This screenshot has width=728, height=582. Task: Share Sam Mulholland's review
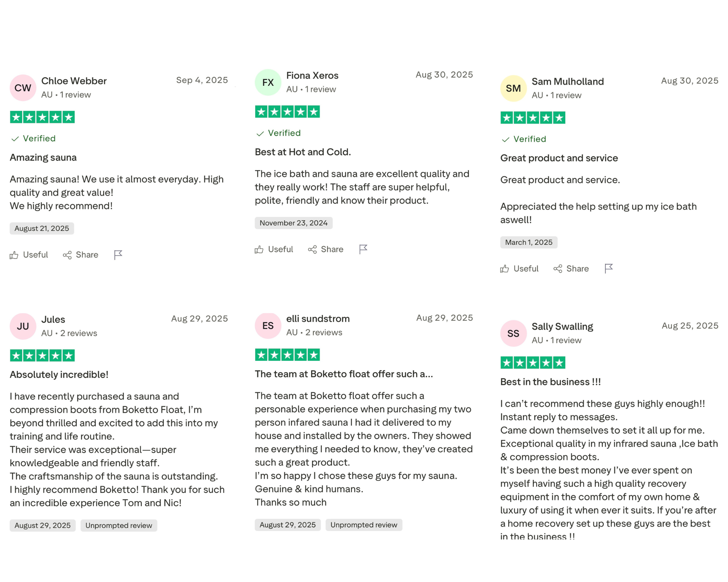[571, 268]
